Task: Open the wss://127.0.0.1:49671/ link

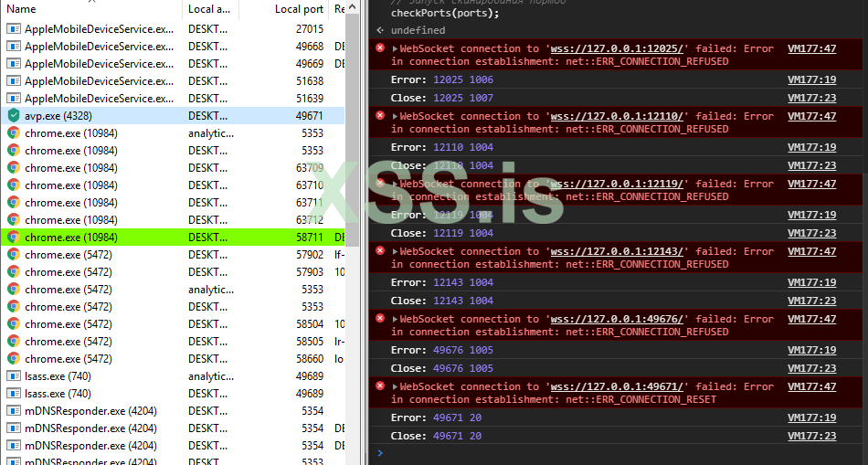Action: pyautogui.click(x=618, y=386)
